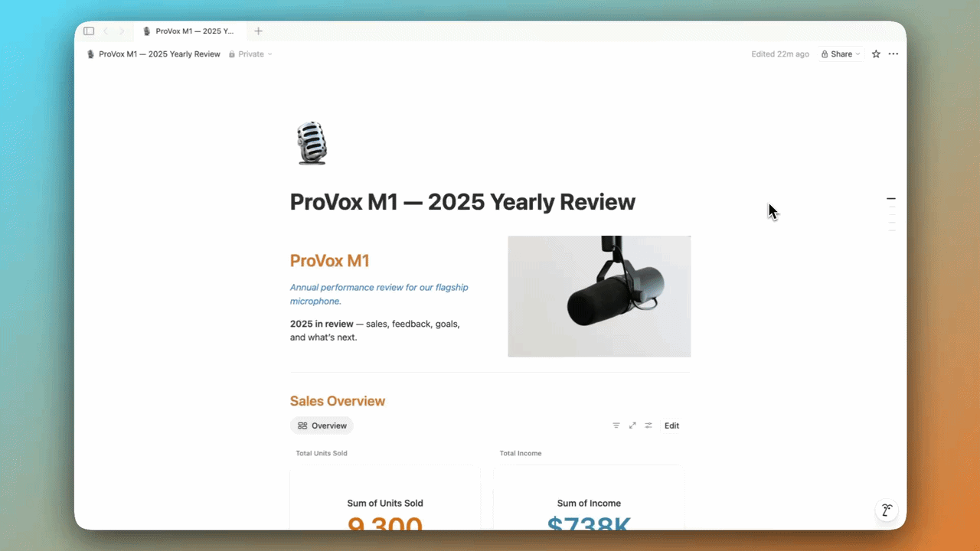
Task: Star this page as a favorite
Action: tap(876, 54)
